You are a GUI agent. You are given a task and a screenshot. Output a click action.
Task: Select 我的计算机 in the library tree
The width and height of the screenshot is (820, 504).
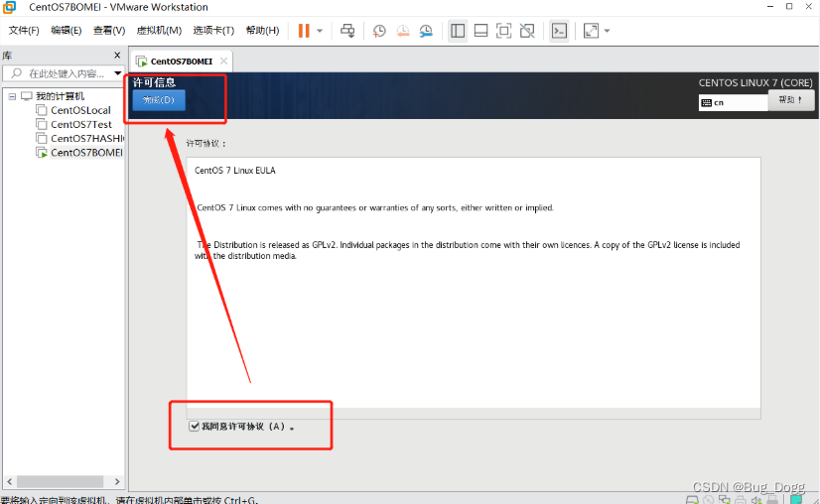(60, 96)
